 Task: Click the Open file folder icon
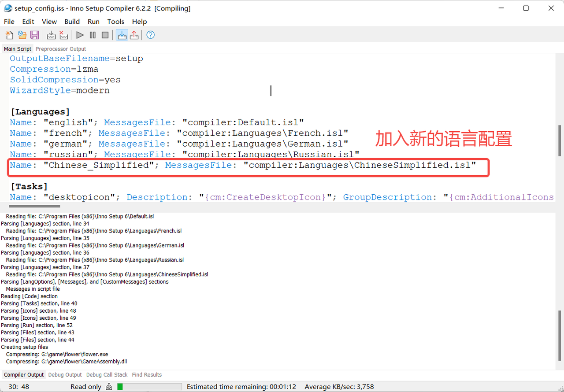(22, 35)
